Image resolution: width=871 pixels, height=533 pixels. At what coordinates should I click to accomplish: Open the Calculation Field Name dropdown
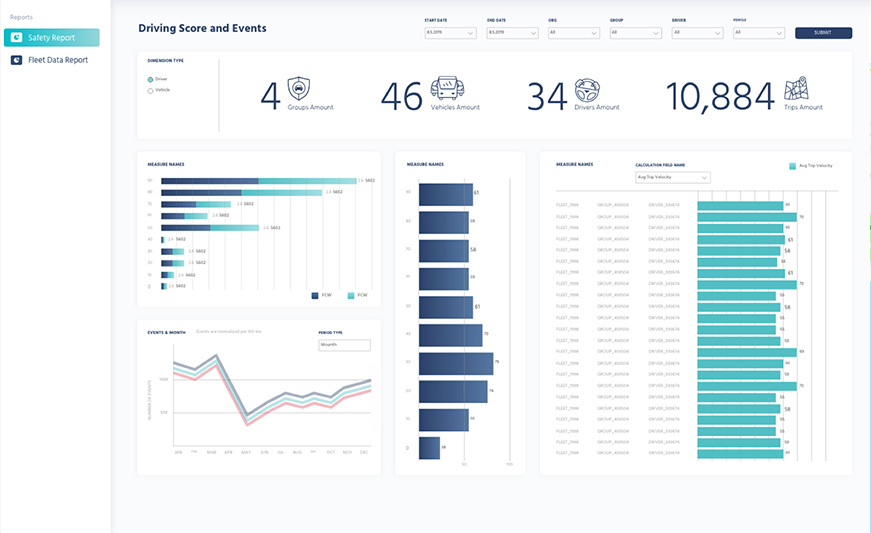pos(673,177)
